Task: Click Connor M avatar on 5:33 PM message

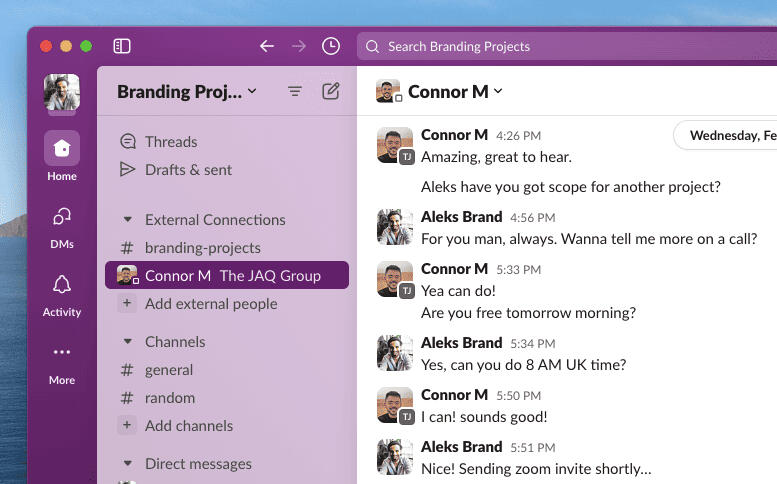Action: 395,279
